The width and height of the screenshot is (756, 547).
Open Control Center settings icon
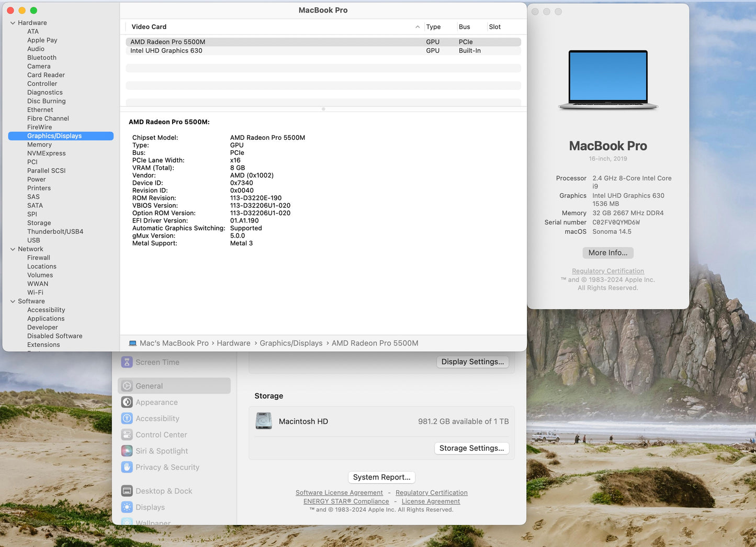(127, 434)
